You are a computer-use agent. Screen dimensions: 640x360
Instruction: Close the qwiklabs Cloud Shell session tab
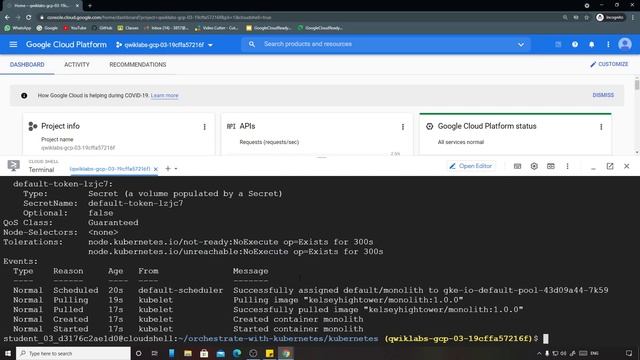[156, 169]
